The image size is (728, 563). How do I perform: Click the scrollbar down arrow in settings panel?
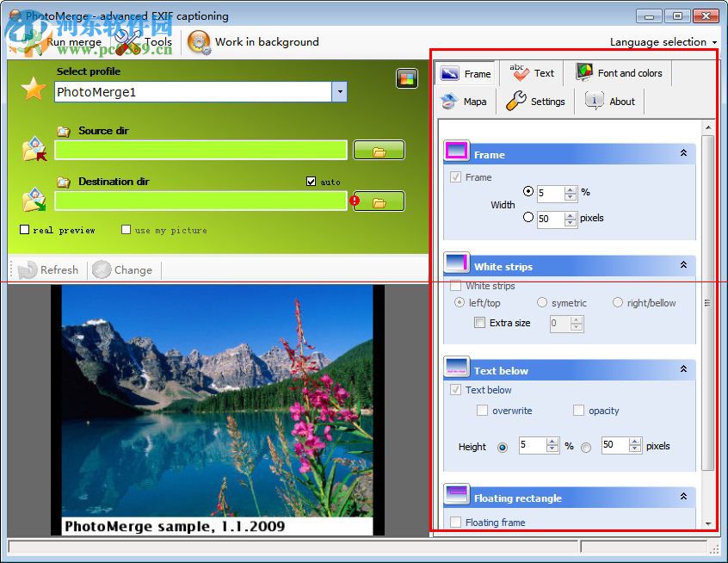pos(708,523)
